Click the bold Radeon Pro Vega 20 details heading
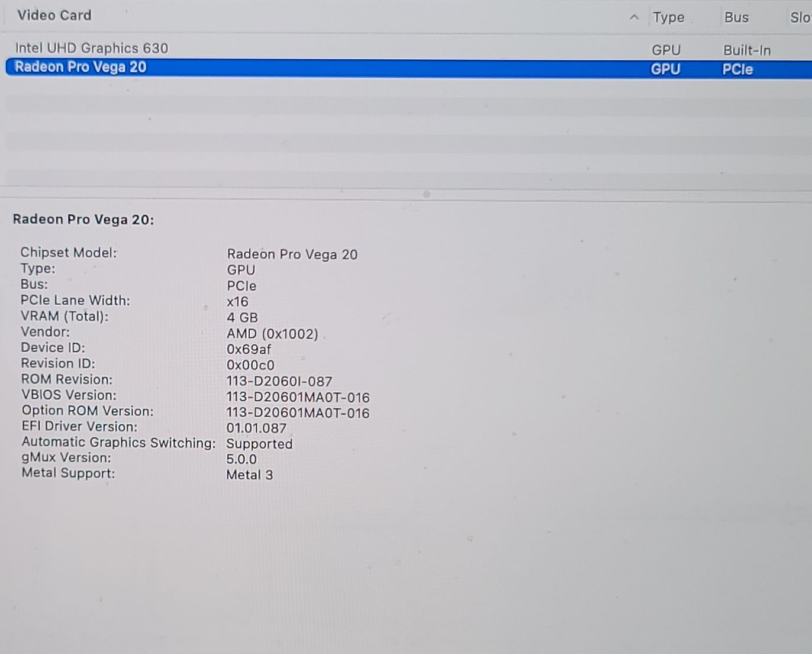812x654 pixels. [x=83, y=220]
